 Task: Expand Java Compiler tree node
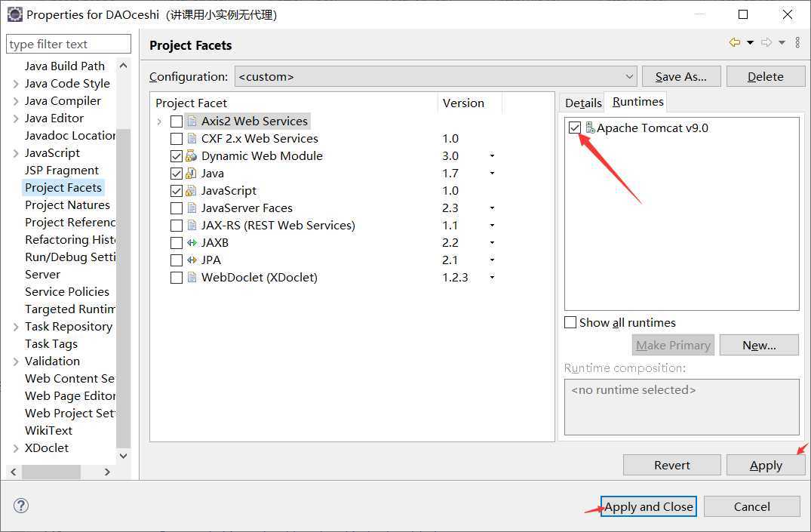point(16,101)
